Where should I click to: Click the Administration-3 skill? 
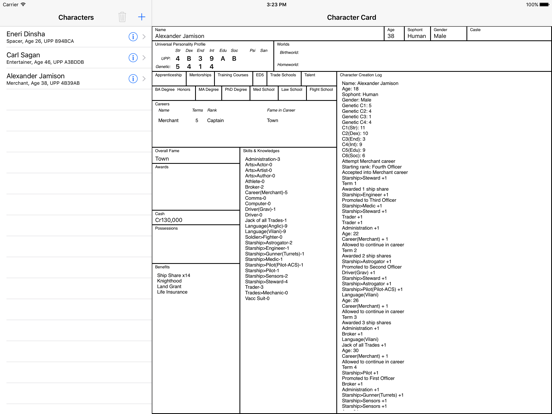coord(263,159)
